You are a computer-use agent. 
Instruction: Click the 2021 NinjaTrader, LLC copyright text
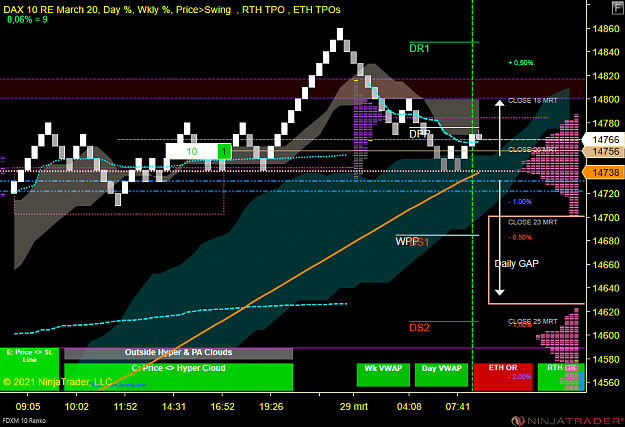[x=57, y=382]
